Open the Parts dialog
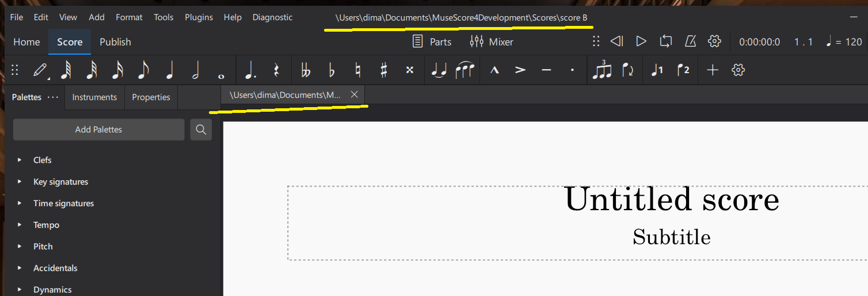This screenshot has width=868, height=296. coord(432,42)
